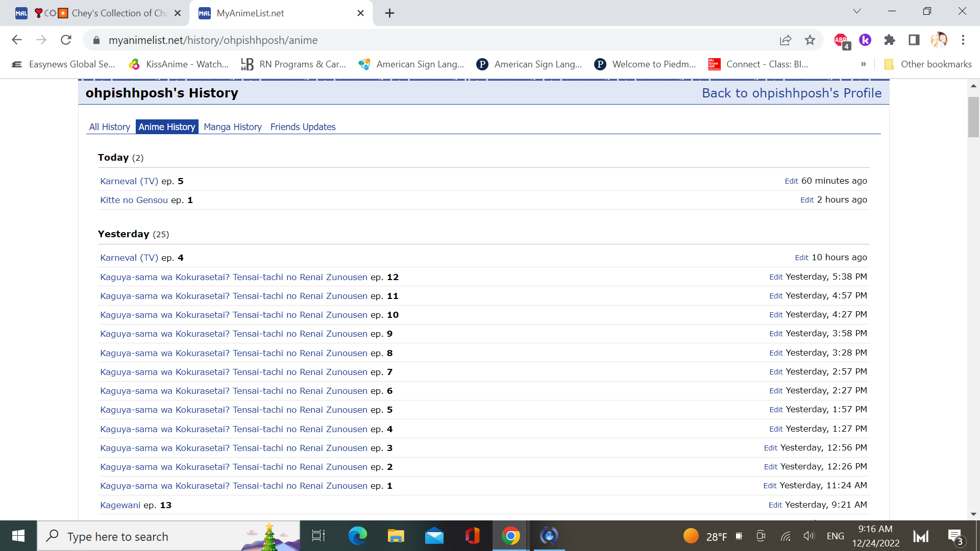980x551 pixels.
Task: Click Edit for Karneval ep. 5
Action: coord(791,181)
